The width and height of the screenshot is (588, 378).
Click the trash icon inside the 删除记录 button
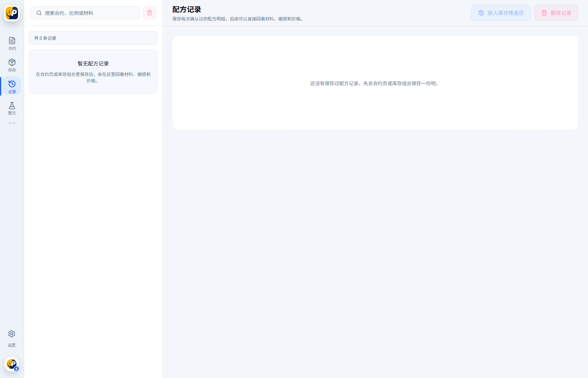pos(544,12)
